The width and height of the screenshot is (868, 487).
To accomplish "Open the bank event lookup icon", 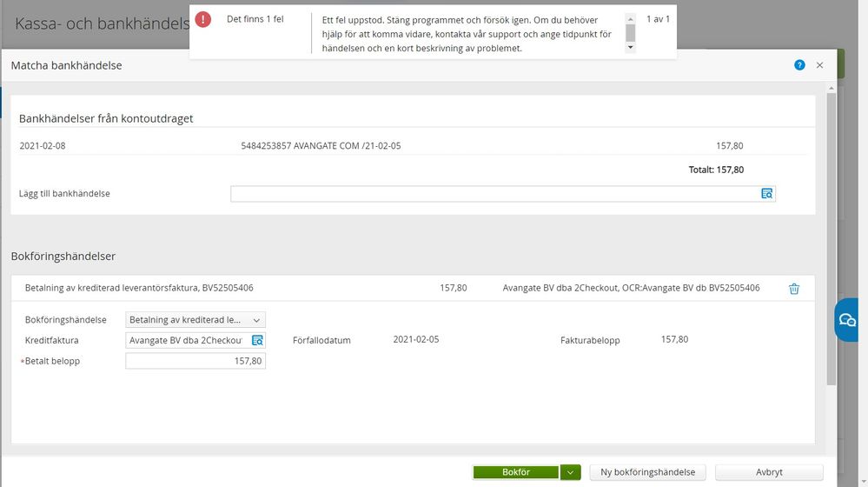I will coord(766,193).
